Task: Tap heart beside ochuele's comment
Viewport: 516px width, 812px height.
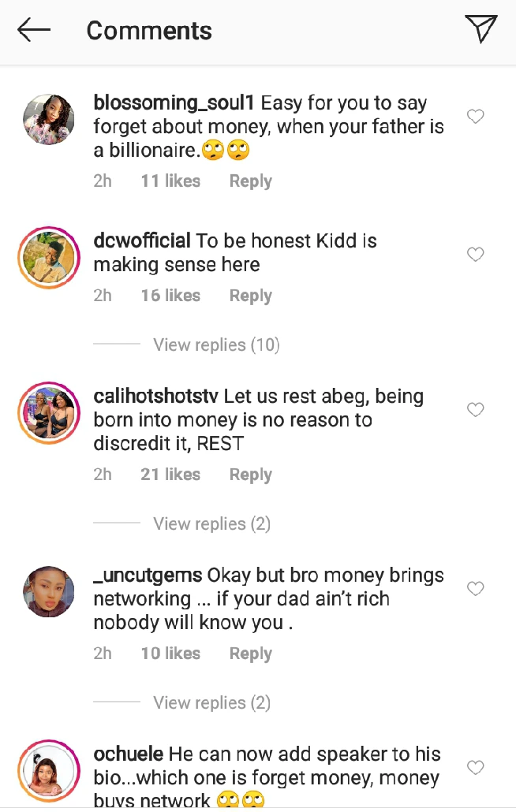Action: (x=475, y=767)
